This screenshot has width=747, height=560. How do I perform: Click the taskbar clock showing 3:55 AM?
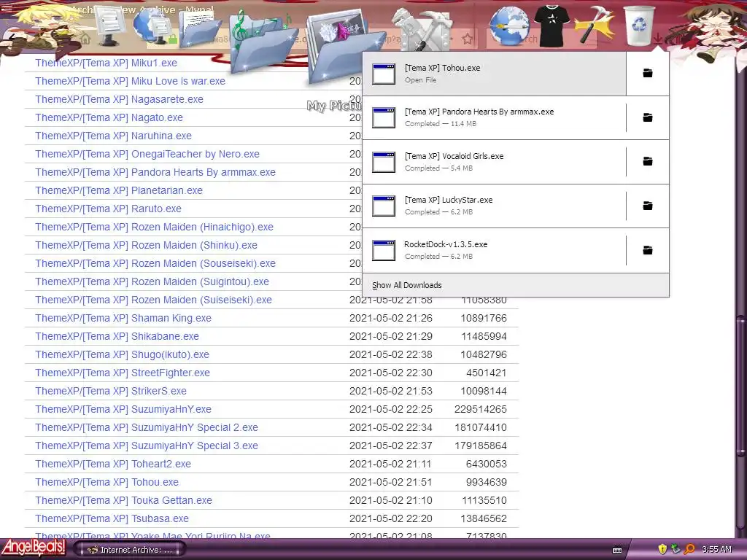716,550
